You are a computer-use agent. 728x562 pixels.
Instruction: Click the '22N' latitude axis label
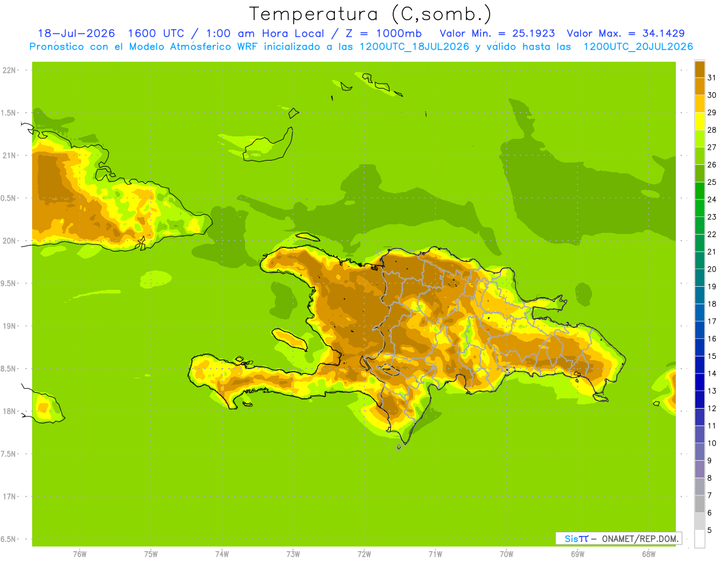coord(9,70)
